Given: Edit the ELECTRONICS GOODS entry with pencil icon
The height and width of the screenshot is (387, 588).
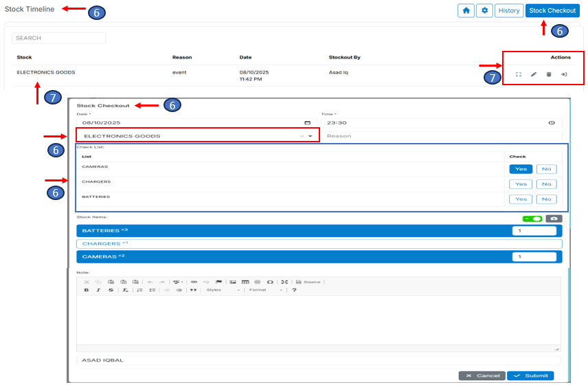Looking at the screenshot, I should coord(534,74).
